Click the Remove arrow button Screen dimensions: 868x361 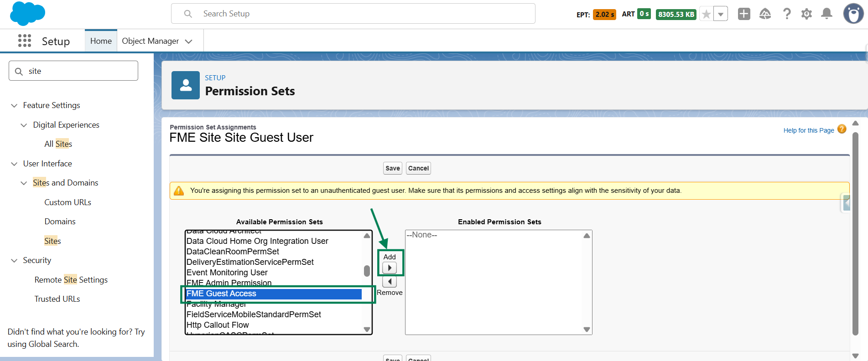[x=390, y=282]
